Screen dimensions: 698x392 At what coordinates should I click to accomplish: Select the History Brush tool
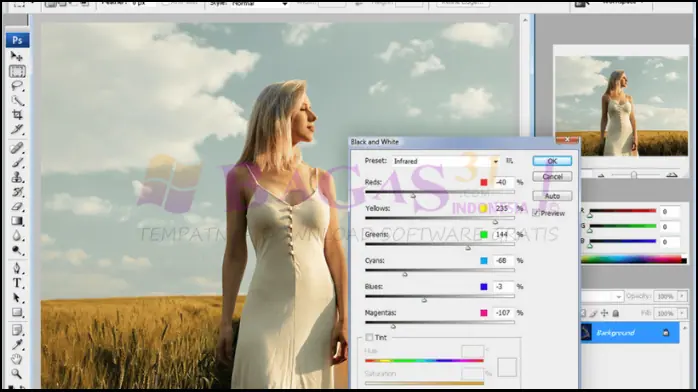pyautogui.click(x=17, y=192)
